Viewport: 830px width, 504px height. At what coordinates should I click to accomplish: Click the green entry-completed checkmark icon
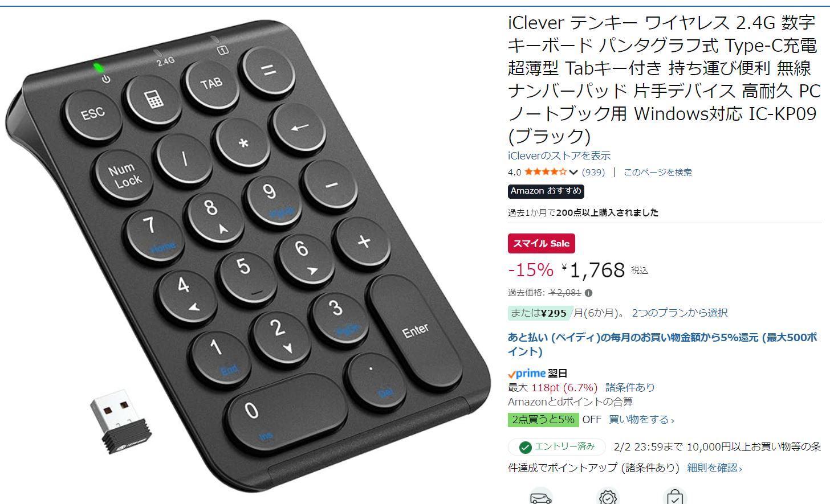coord(526,447)
